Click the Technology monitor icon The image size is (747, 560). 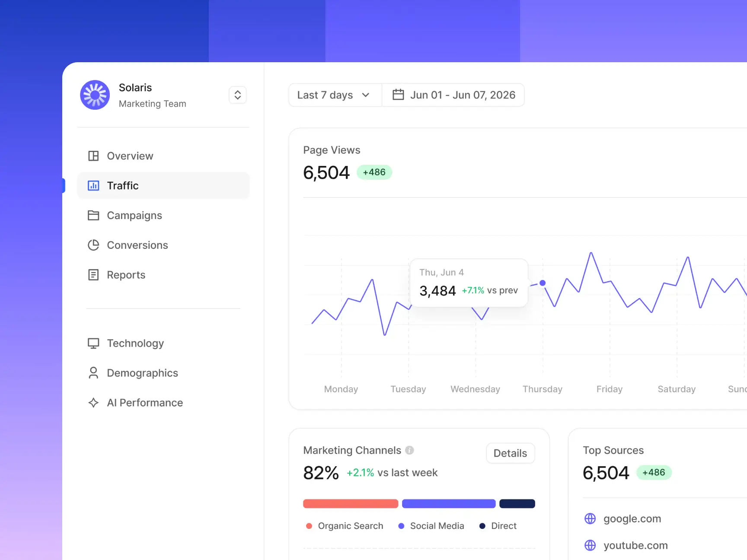(93, 343)
